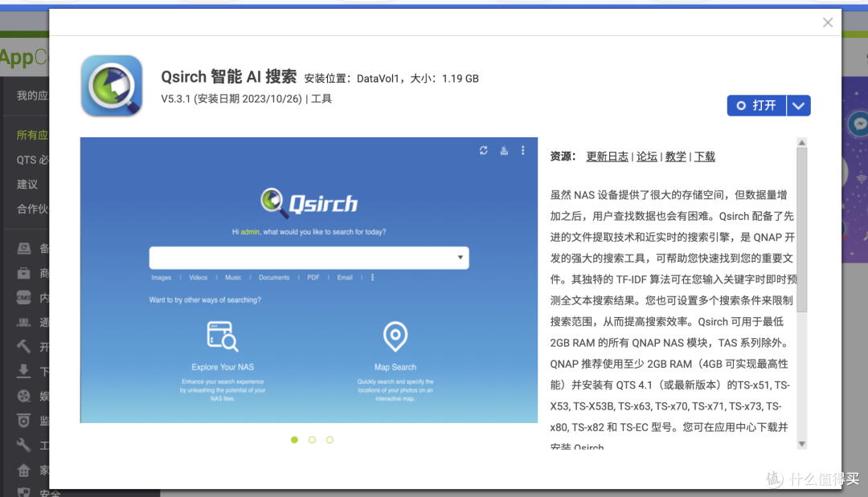The height and width of the screenshot is (497, 868).
Task: Click the communications category icon in sidebar
Action: click(x=24, y=322)
